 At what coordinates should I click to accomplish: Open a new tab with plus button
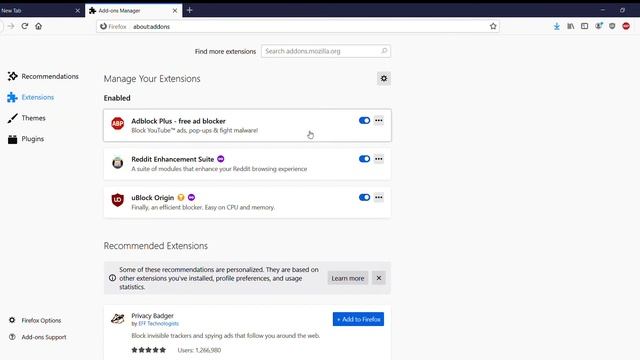pyautogui.click(x=189, y=10)
